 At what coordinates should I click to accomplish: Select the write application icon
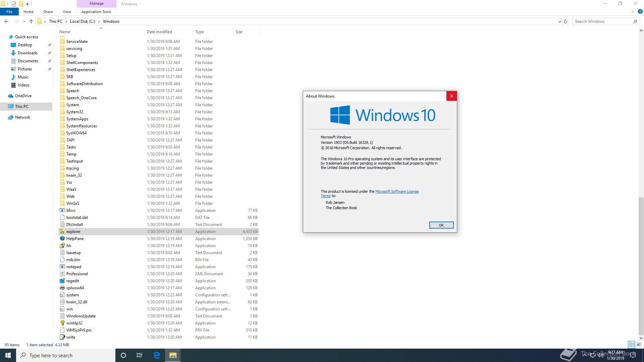tap(62, 337)
